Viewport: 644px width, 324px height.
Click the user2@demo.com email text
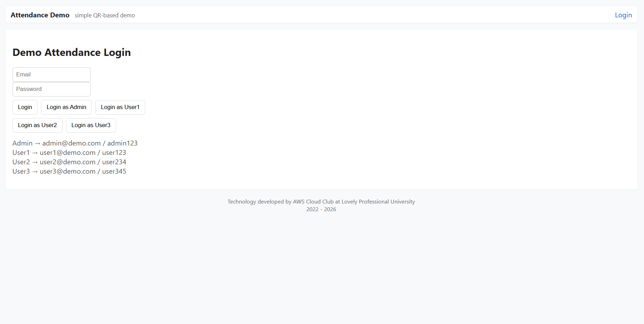[67, 162]
